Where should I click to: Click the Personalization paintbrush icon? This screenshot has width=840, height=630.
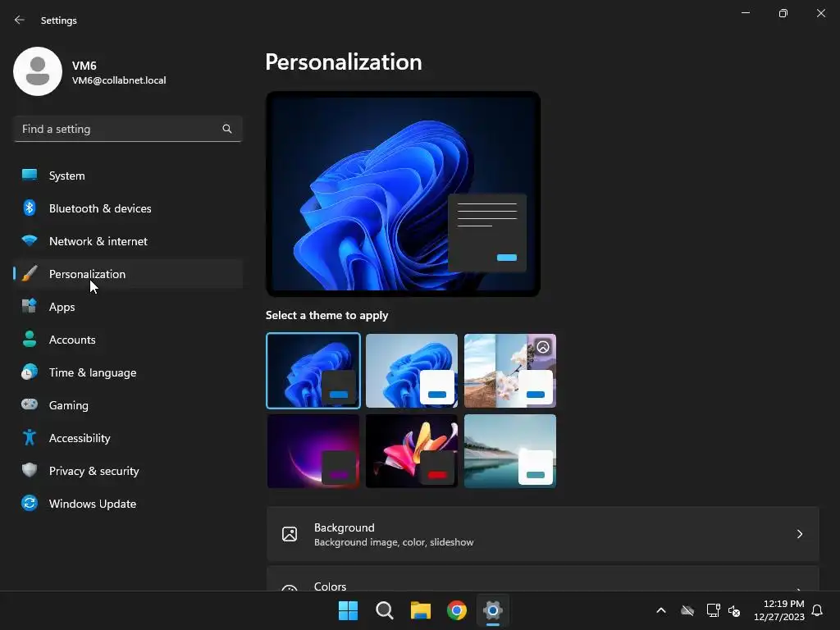coord(30,274)
